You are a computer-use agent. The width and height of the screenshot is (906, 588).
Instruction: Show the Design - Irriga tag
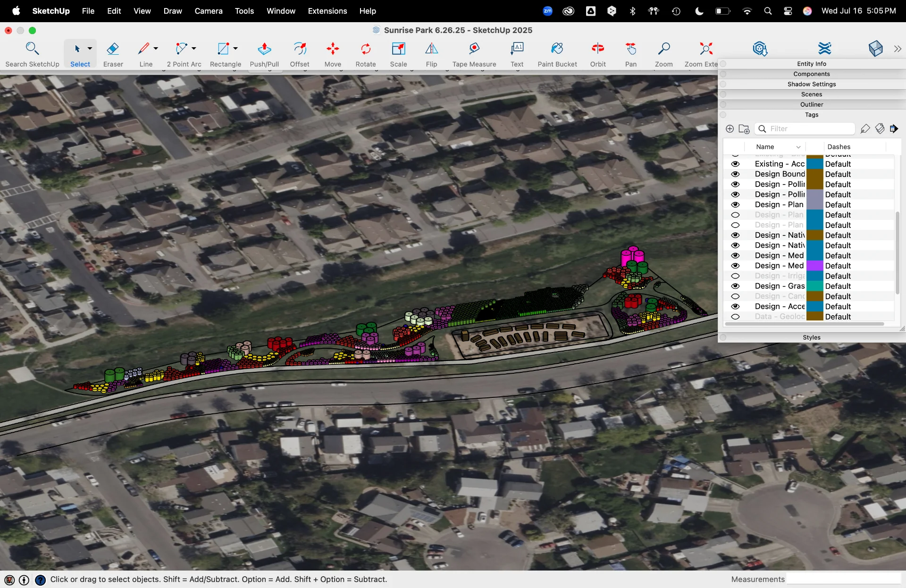[735, 276]
